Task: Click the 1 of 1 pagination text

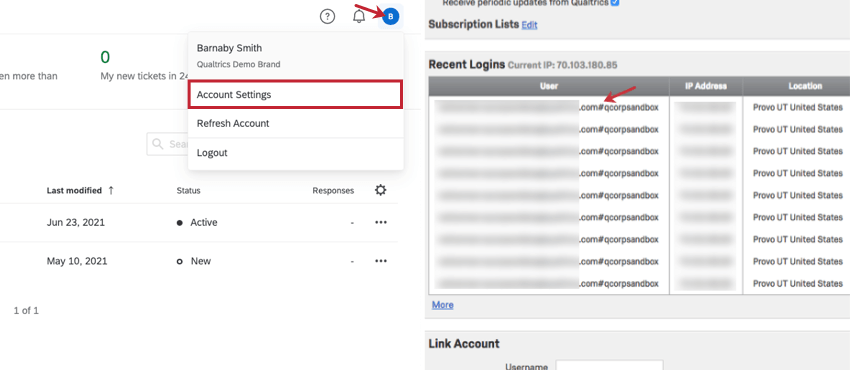Action: [x=26, y=311]
